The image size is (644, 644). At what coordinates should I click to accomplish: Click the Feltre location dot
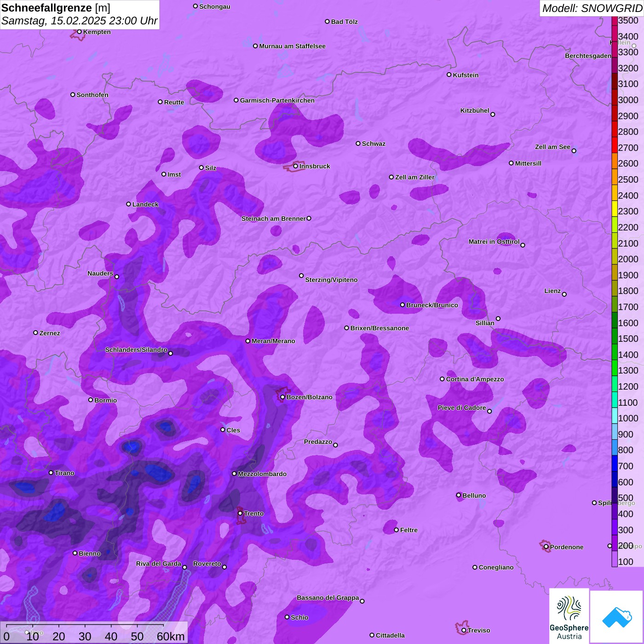tap(397, 530)
